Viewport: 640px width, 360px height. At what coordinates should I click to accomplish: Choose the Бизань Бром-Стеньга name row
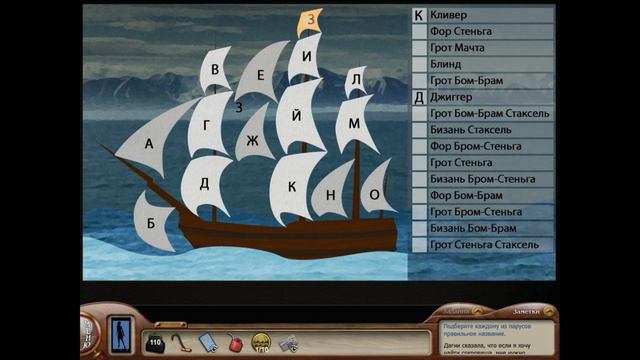pos(491,179)
